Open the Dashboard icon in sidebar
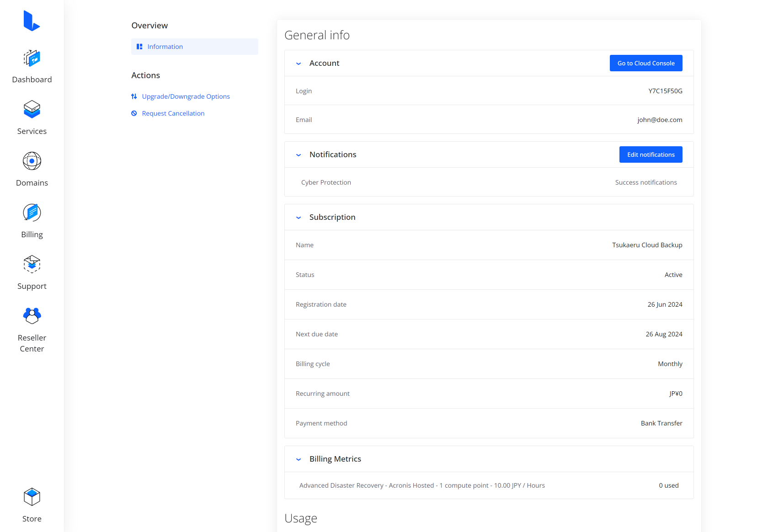 coord(32,58)
